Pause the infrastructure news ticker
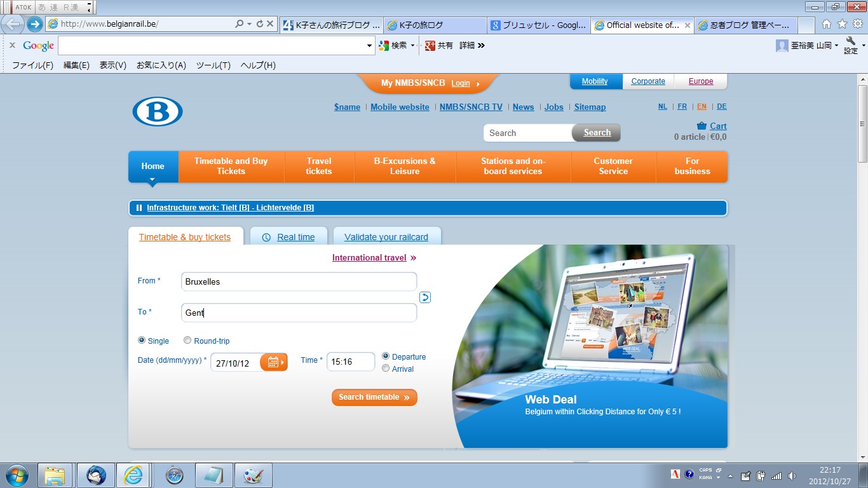Screen dimensions: 868x488 pos(139,208)
